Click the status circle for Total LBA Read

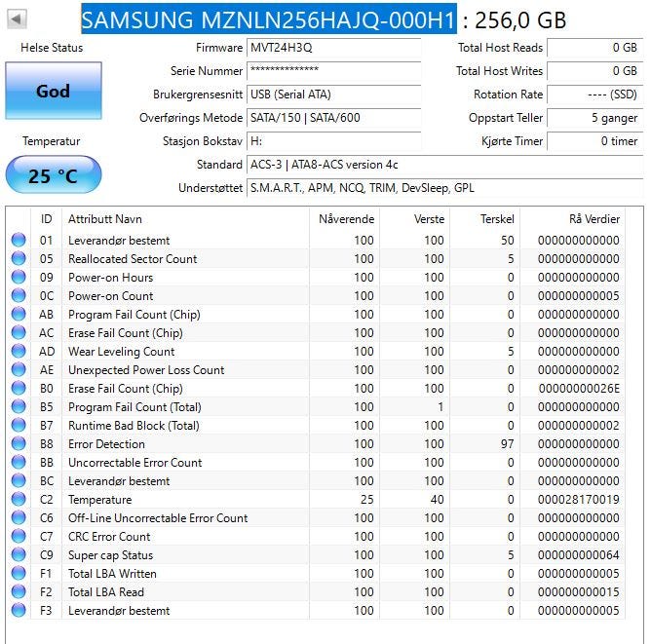click(19, 591)
